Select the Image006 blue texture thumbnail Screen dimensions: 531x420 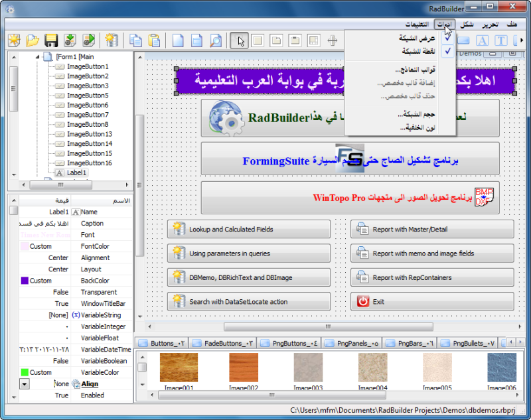(502, 368)
